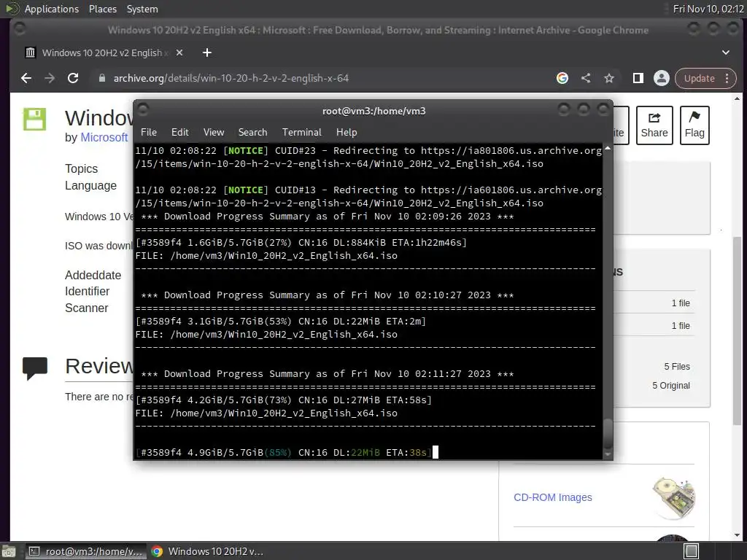The height and width of the screenshot is (560, 747).
Task: Click the terminal window menu button
Action: [x=143, y=110]
